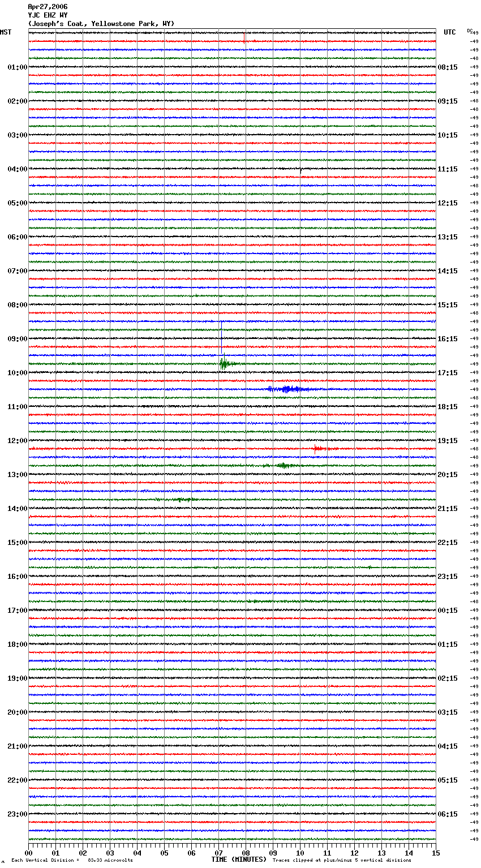
Task: Select the 07:00 MST time label
Action: click(18, 271)
